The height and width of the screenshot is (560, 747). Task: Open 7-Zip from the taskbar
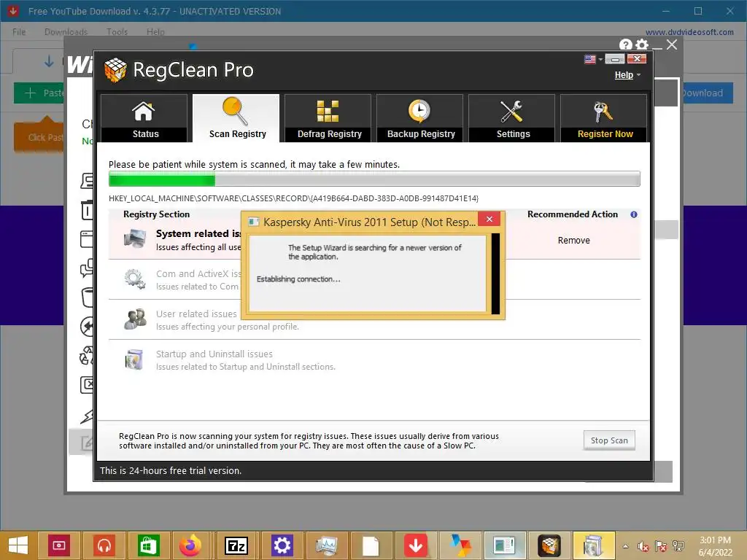[236, 545]
